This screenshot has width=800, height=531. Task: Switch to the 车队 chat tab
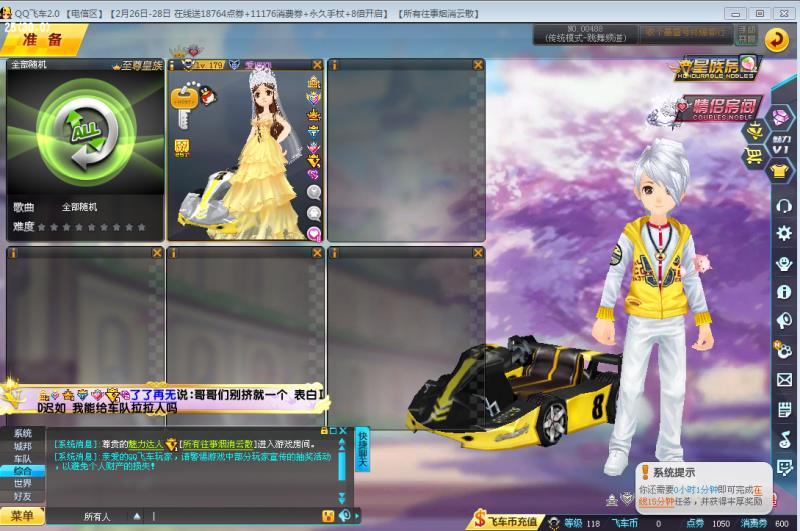22,459
